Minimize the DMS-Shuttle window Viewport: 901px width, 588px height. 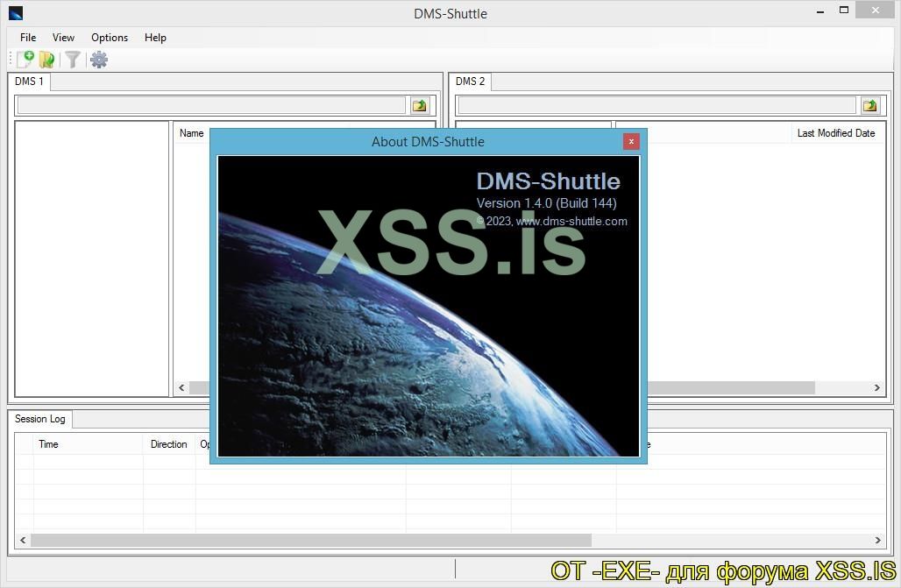[x=820, y=11]
